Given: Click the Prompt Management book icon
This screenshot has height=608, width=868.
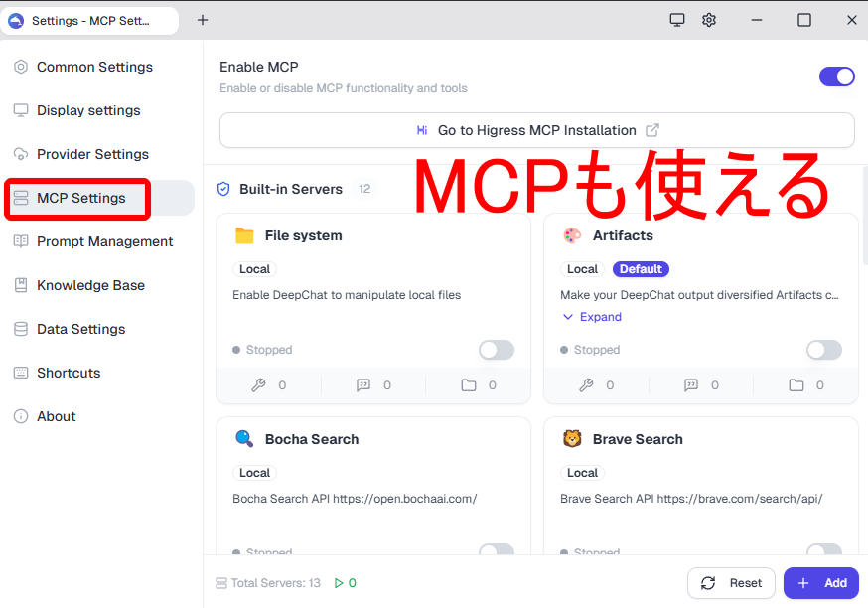Looking at the screenshot, I should click(x=21, y=241).
